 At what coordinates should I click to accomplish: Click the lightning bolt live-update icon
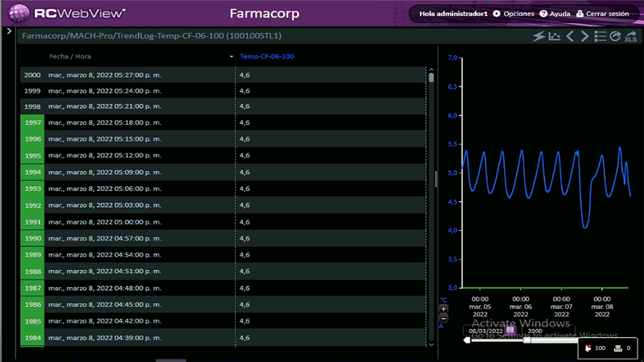click(539, 36)
